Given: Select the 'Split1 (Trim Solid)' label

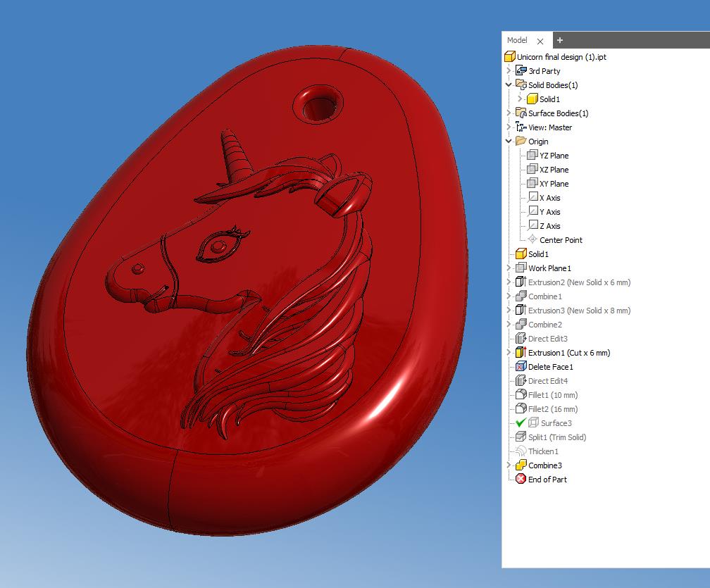Looking at the screenshot, I should pyautogui.click(x=557, y=437).
